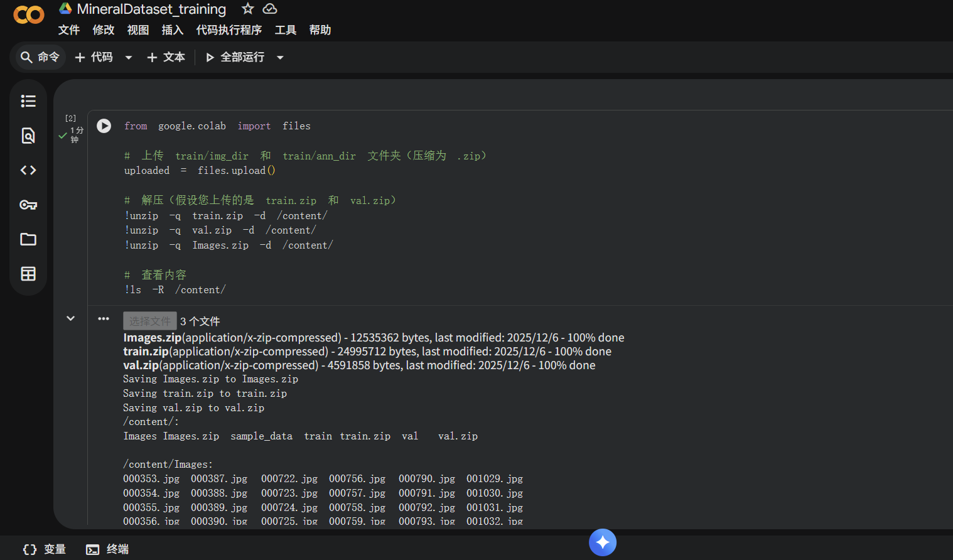
Task: Run the cell with the play button
Action: 104,126
